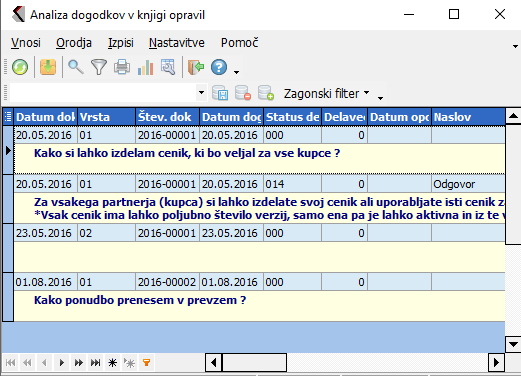Sort by the Status de column header

pos(293,117)
